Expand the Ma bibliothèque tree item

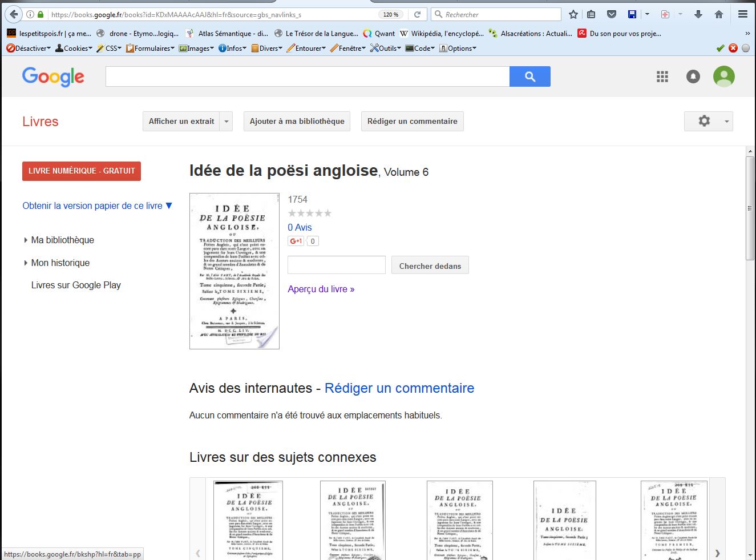26,240
